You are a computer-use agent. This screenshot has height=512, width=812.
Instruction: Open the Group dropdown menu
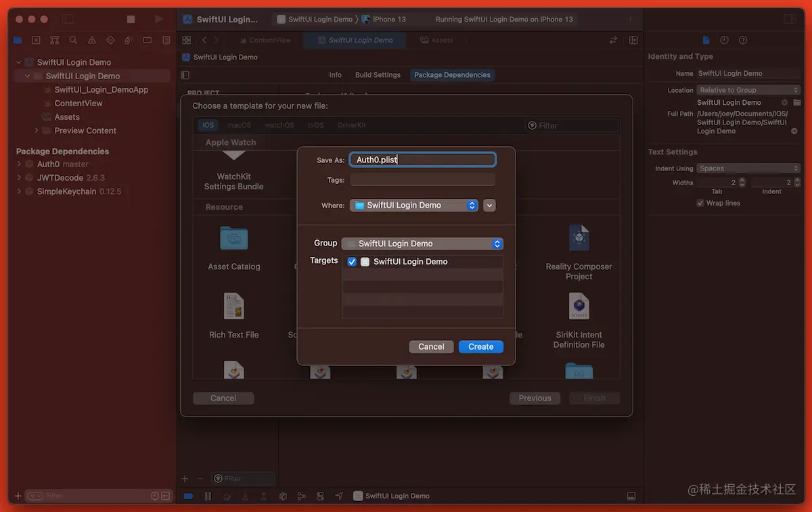pos(422,243)
